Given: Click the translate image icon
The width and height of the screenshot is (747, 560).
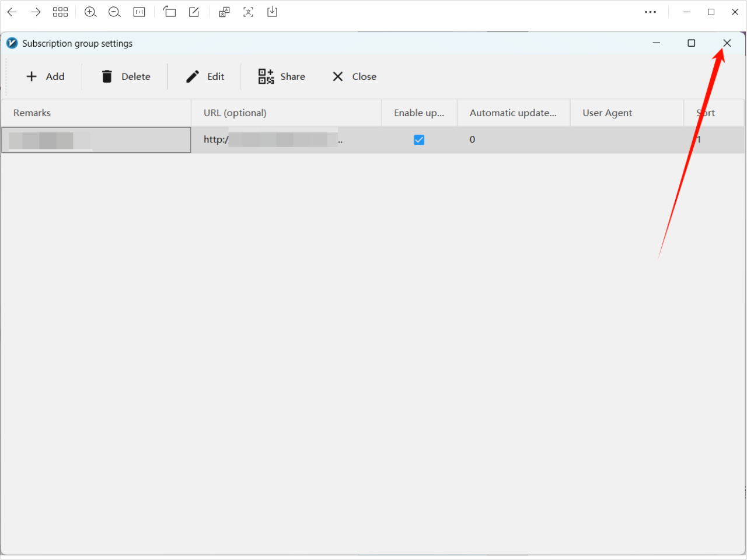Looking at the screenshot, I should pos(224,12).
